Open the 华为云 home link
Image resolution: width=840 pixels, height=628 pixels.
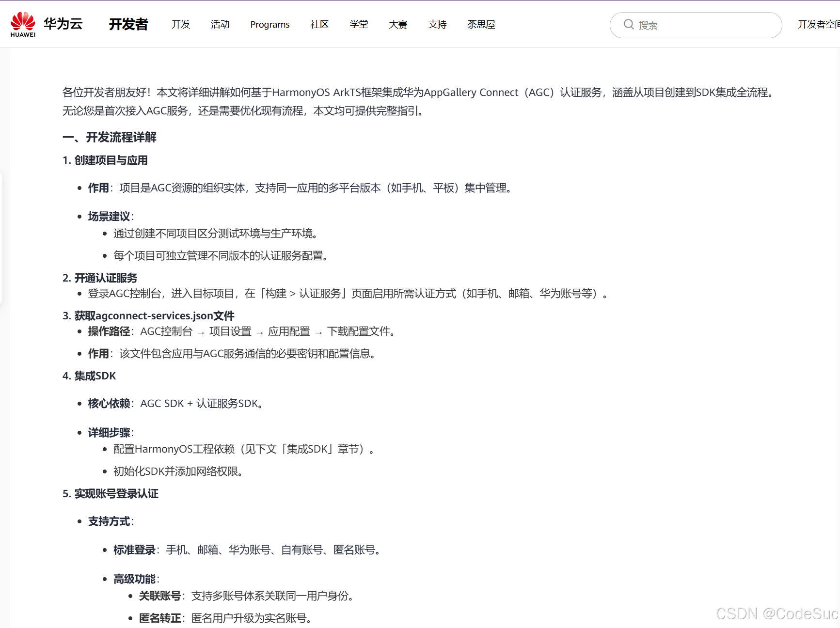63,23
